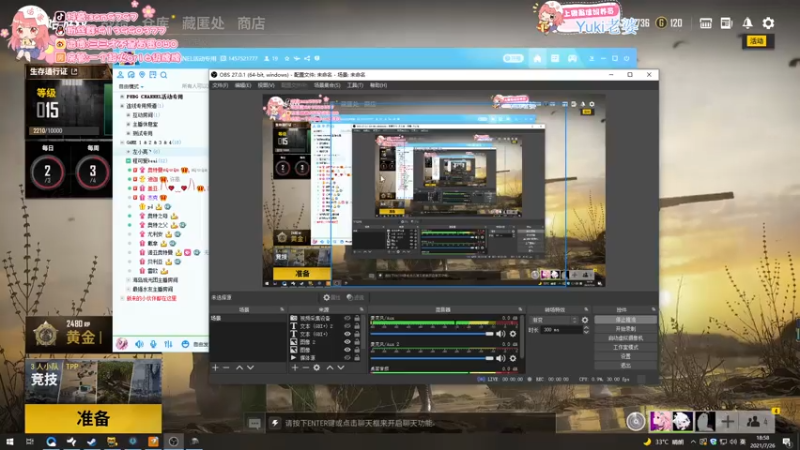
Task: Click the yellow 准备 button in PUBG lobby
Action: [93, 418]
